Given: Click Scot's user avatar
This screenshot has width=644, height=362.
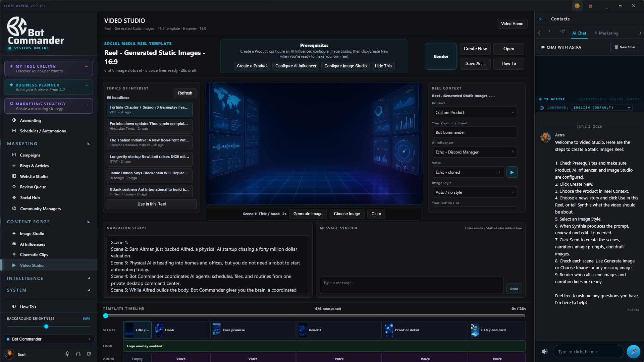Looking at the screenshot, I should click(10, 354).
